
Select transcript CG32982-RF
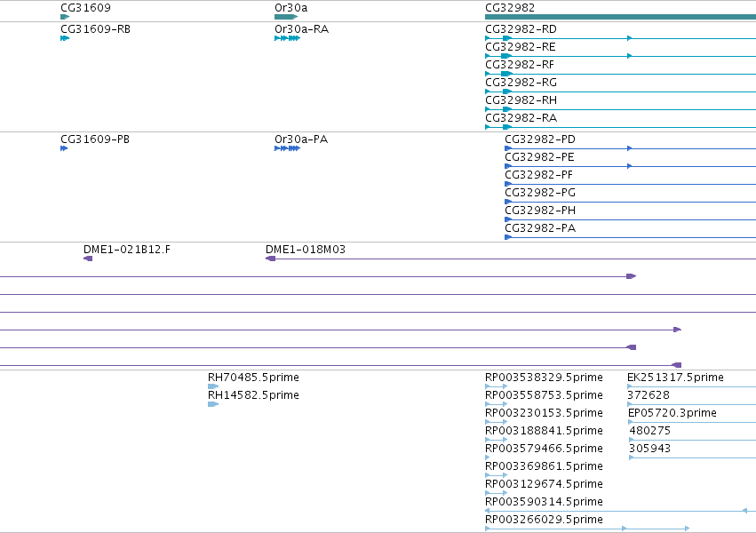click(x=520, y=65)
